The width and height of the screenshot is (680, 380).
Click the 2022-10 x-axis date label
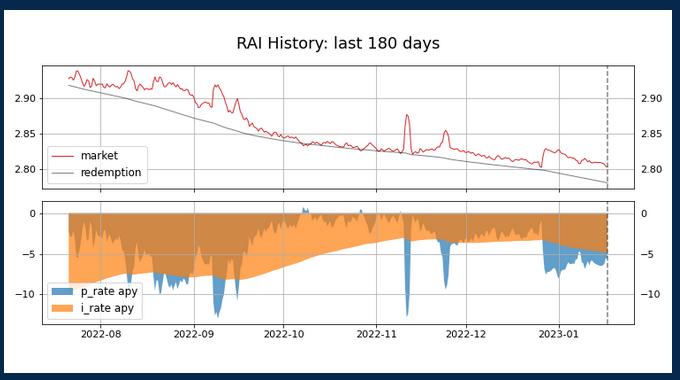point(284,334)
